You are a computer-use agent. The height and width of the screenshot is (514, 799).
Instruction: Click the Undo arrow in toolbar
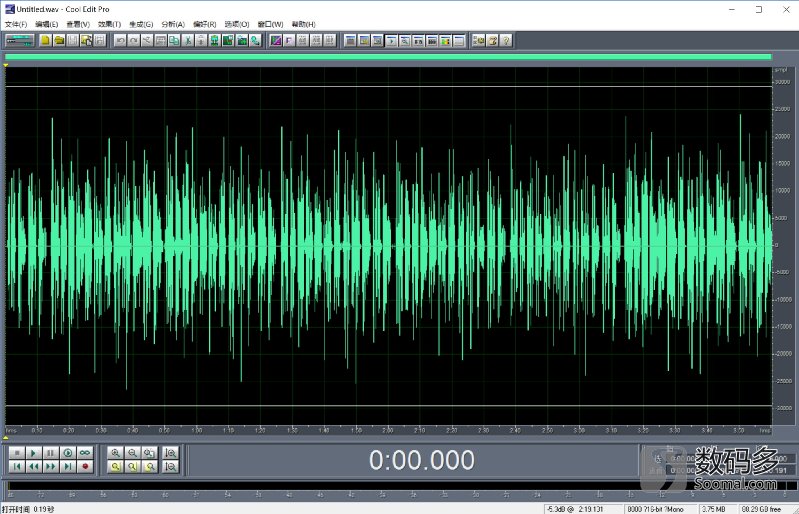click(120, 41)
